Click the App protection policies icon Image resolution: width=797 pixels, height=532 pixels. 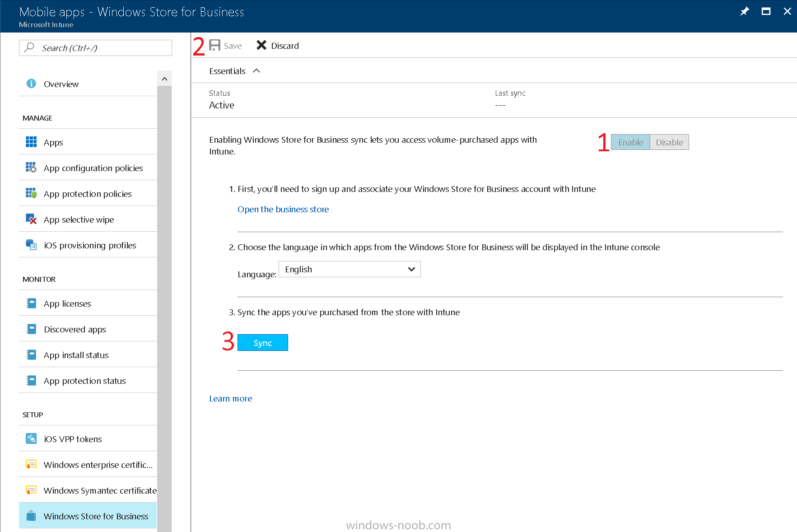31,193
